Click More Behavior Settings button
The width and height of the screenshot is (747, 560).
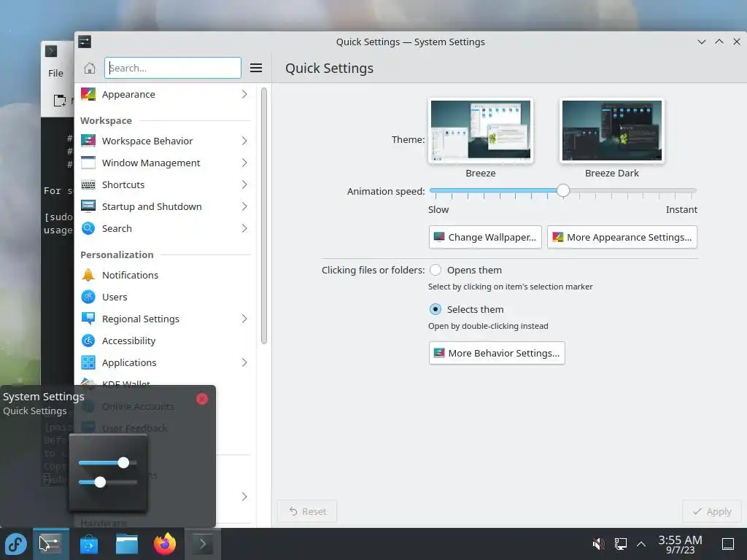(x=497, y=354)
